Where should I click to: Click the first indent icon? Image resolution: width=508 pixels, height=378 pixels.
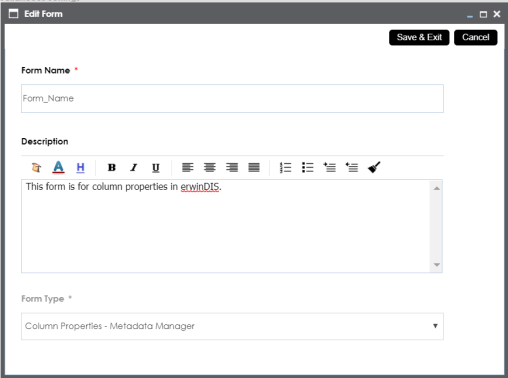330,167
